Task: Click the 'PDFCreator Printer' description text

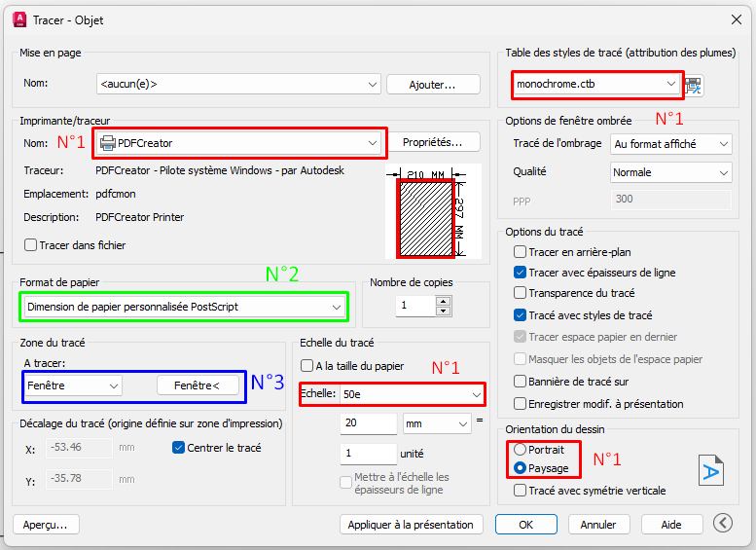Action: [x=140, y=217]
